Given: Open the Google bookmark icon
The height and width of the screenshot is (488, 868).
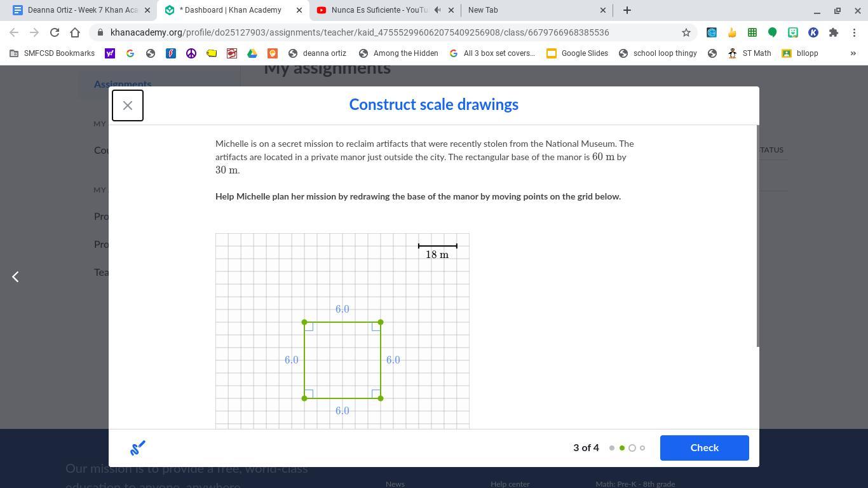Looking at the screenshot, I should [x=130, y=53].
